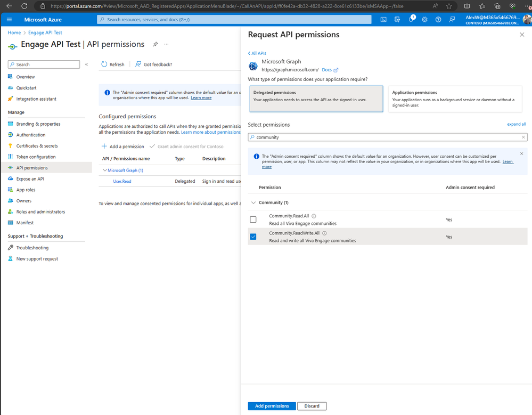Click the community permissions search field

pos(388,137)
